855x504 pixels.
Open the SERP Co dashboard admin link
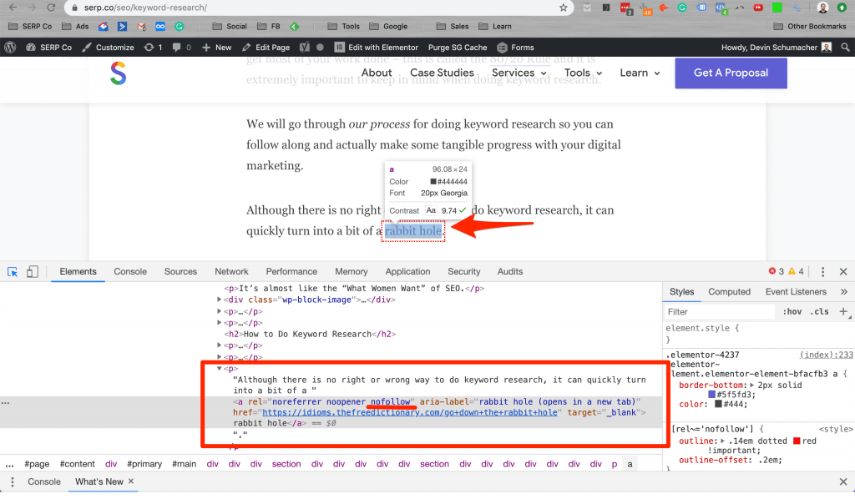(48, 48)
